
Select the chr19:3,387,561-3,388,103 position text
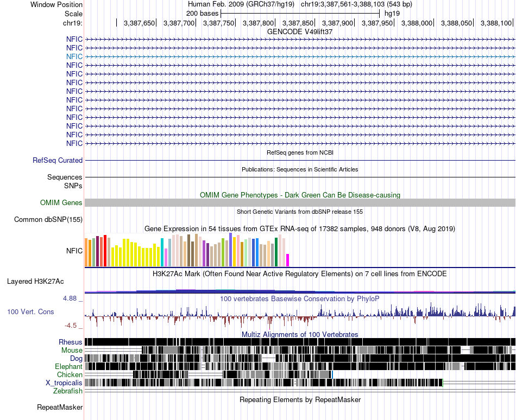coord(356,4)
